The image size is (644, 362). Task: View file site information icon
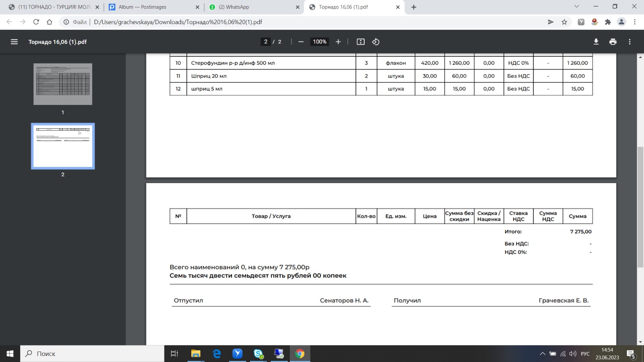66,22
